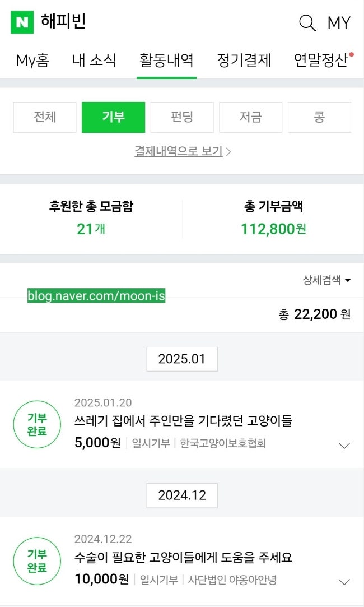
Task: Click the 해피빈 title logo
Action: coord(63,22)
